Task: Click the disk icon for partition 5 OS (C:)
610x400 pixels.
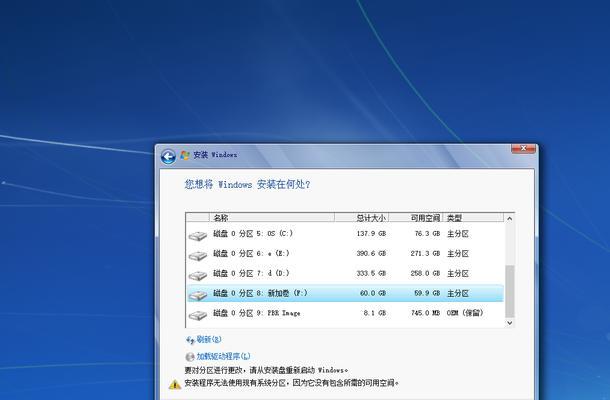Action: pyautogui.click(x=198, y=235)
